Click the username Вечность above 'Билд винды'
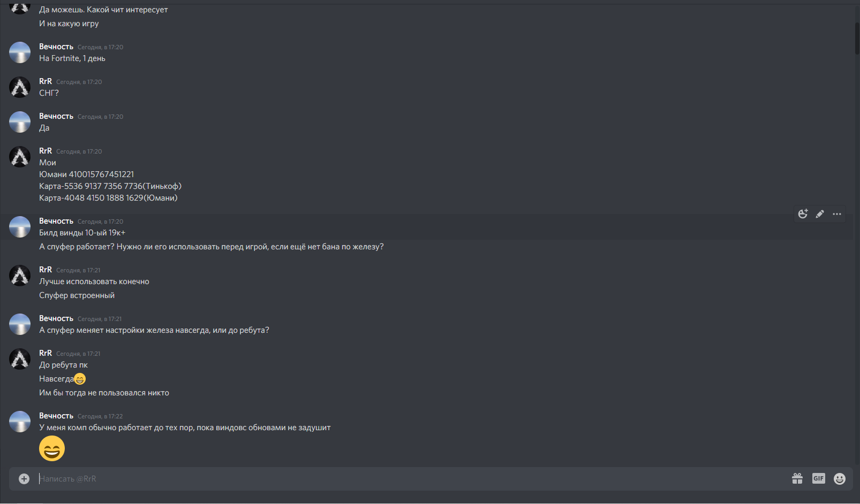The width and height of the screenshot is (860, 504). point(56,221)
